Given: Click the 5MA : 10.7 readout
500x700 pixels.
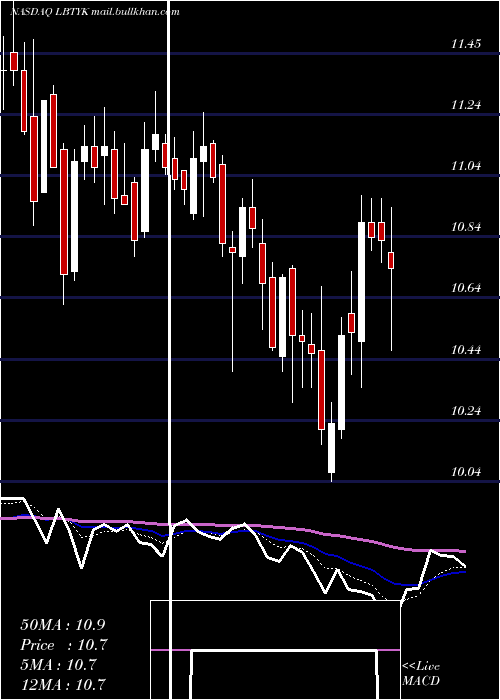Looking at the screenshot, I should point(58,665).
